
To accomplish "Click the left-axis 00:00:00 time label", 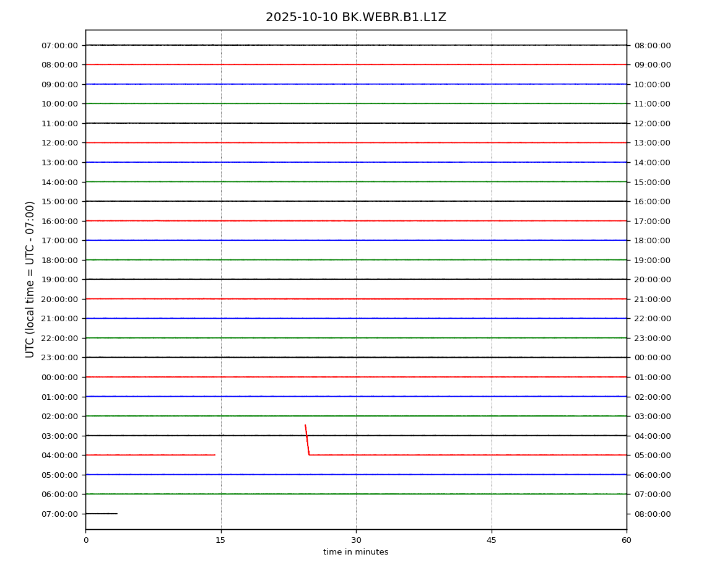I will coord(59,377).
